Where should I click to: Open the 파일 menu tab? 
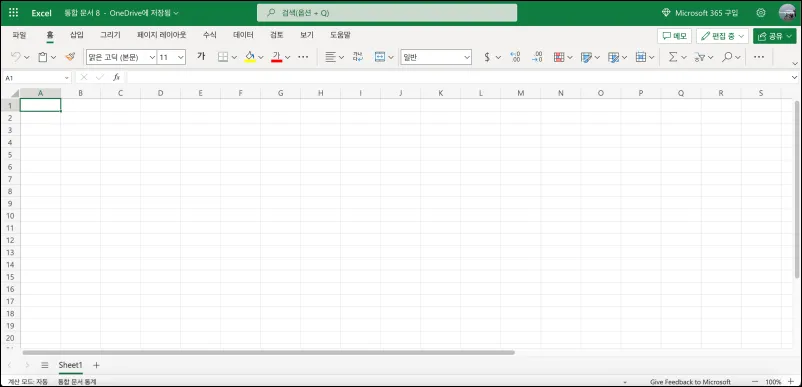[19, 35]
